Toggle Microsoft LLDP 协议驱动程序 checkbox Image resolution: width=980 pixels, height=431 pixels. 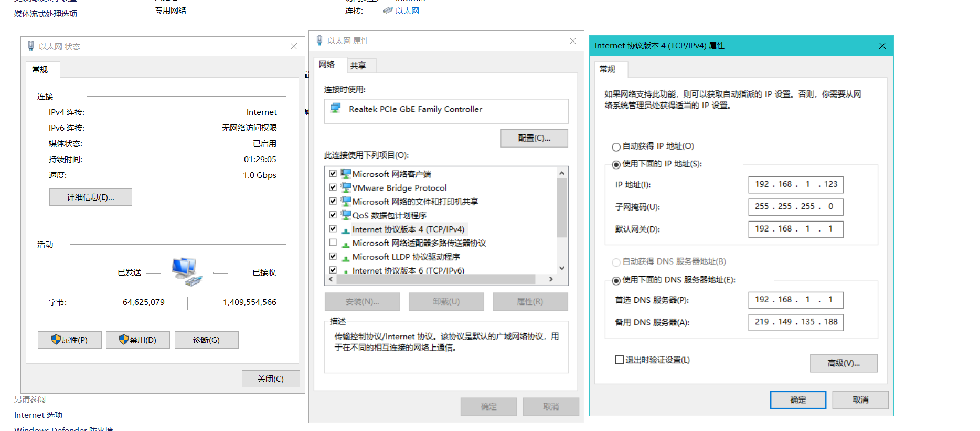tap(333, 256)
